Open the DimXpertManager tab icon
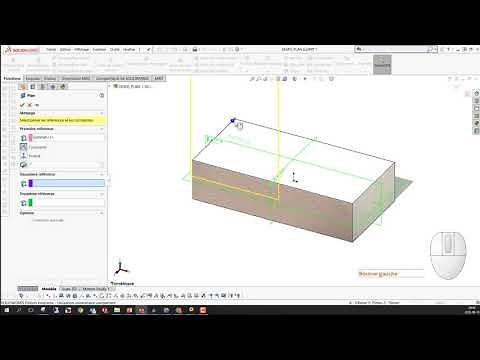Viewport: 480px width, 360px height. [x=53, y=87]
